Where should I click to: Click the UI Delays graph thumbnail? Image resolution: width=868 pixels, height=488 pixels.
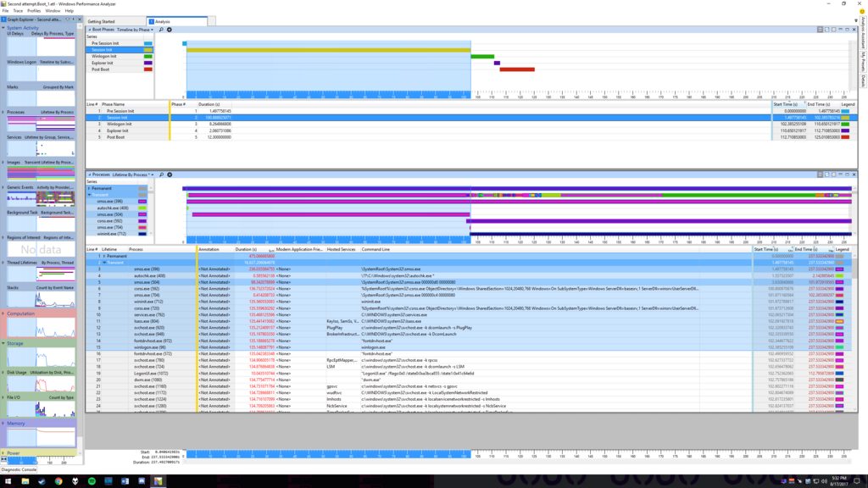(x=41, y=47)
